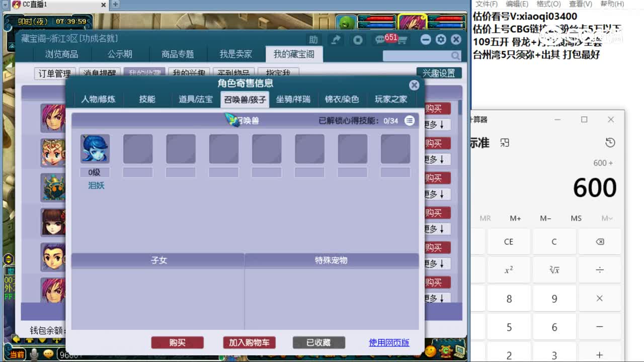Switch to the 坐骑/祥瑞 tab

[293, 99]
